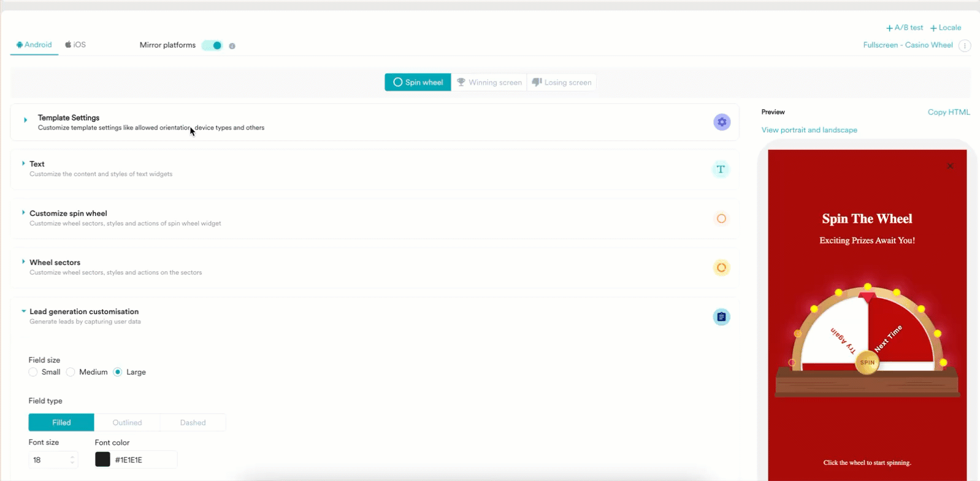Collapse the Lead generation customisation section
This screenshot has width=980, height=481.
point(23,312)
